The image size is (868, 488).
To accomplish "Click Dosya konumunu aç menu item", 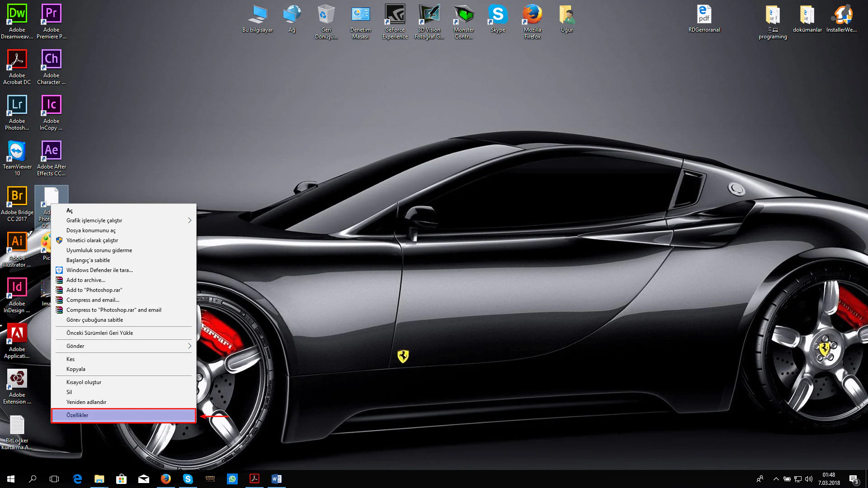I will click(91, 230).
